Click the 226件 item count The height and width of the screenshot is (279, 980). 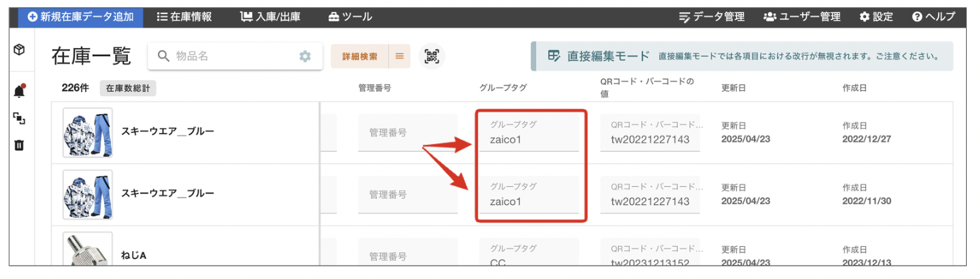[x=75, y=88]
